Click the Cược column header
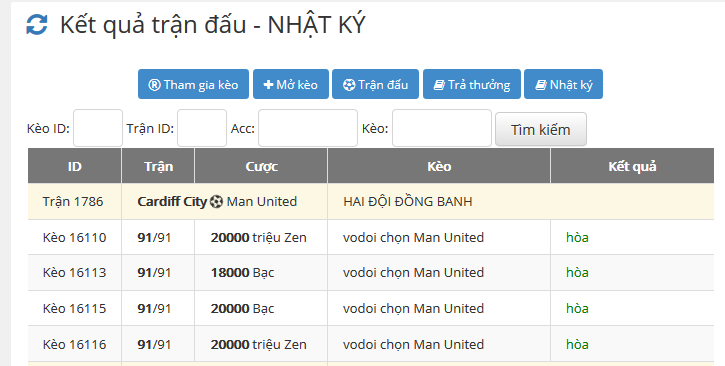Screen dimensions: 725x366 (261, 166)
